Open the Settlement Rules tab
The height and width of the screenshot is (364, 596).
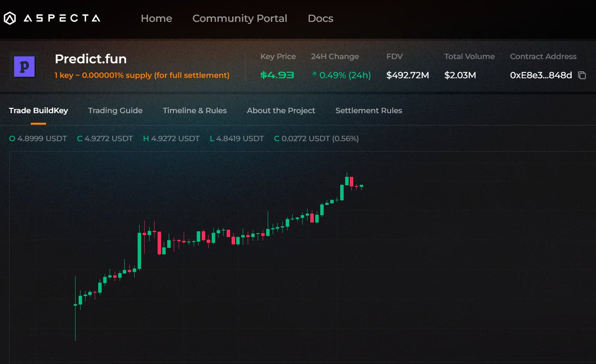369,110
